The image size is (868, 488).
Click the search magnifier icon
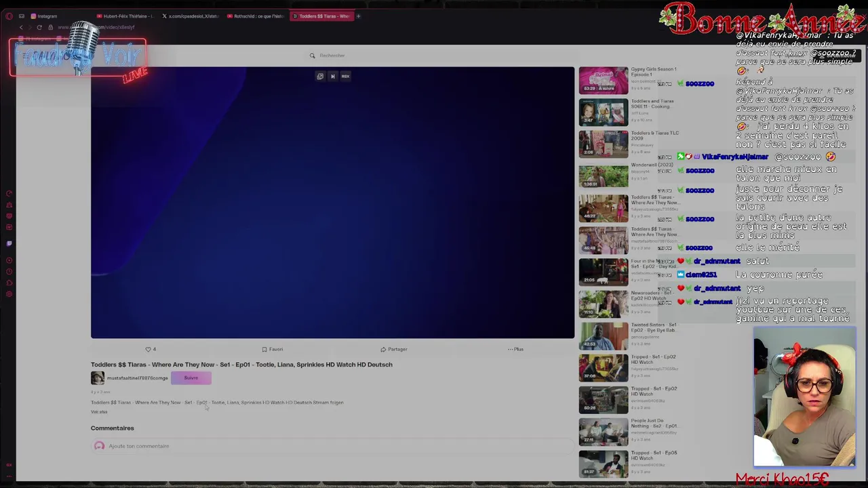tap(313, 56)
